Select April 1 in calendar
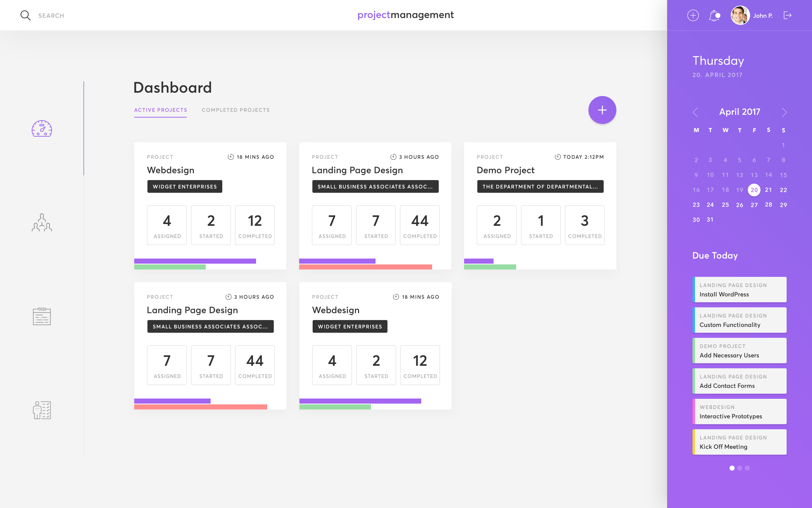The height and width of the screenshot is (508, 812). (x=783, y=145)
